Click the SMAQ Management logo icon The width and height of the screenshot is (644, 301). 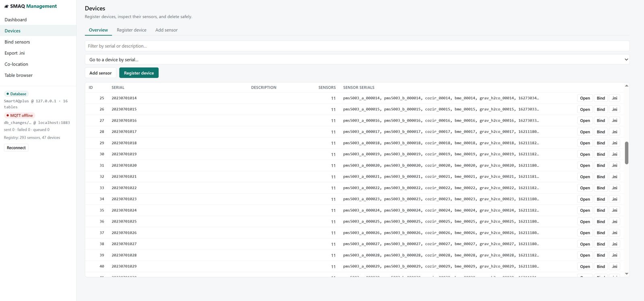coord(6,6)
